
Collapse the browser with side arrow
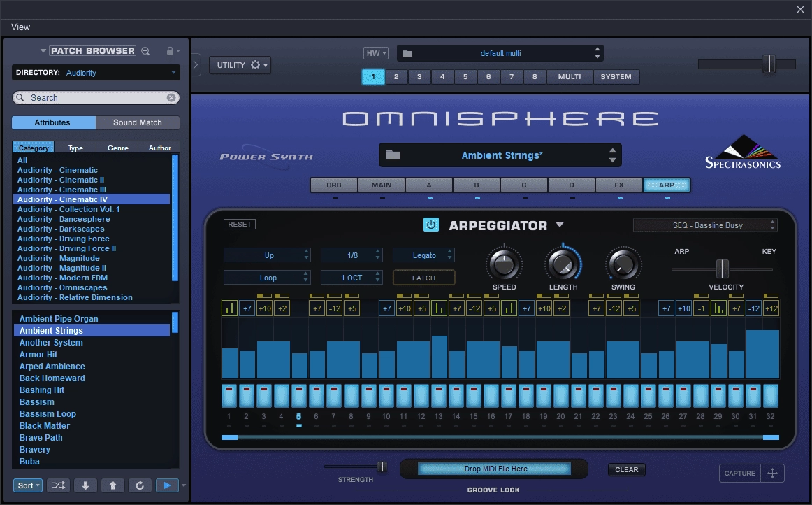tap(196, 65)
